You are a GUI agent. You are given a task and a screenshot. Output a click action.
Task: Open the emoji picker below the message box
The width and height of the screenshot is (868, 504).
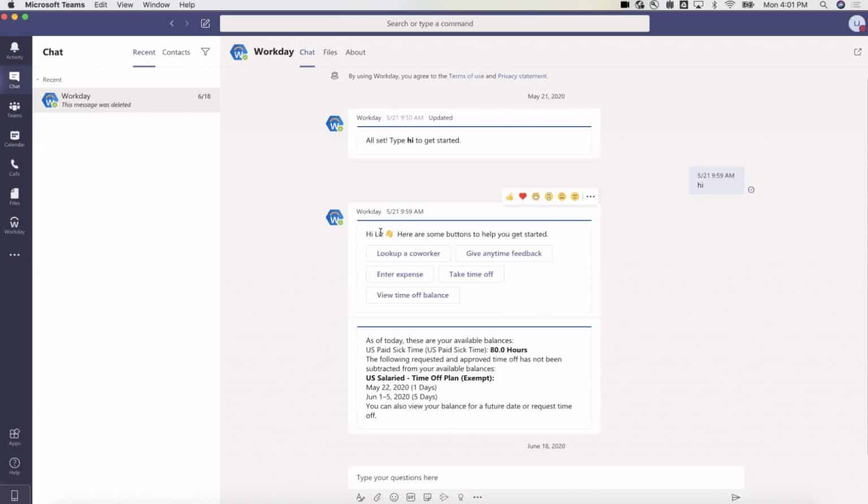(x=394, y=497)
